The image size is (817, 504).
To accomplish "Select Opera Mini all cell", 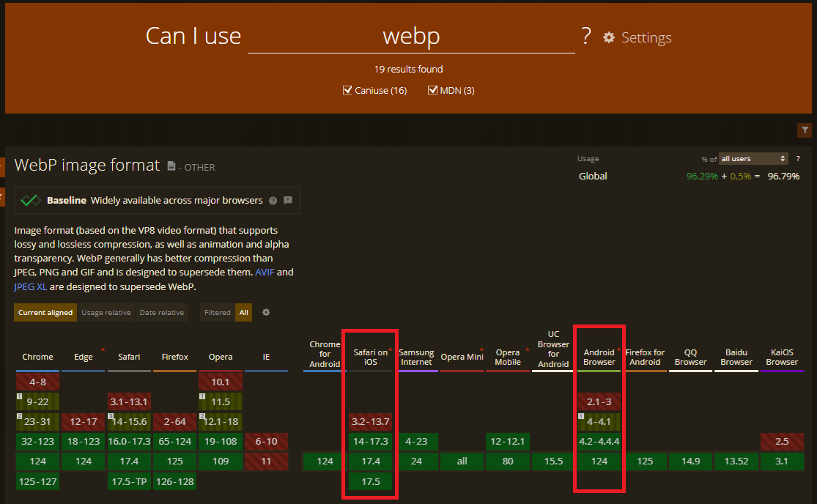I will 462,462.
